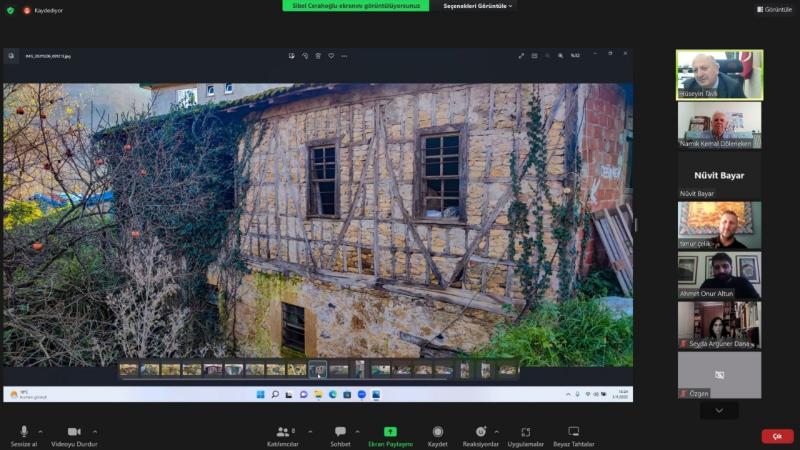Stop video with Videoyu Durdur button
Screen dimensions: 800x450
74,434
